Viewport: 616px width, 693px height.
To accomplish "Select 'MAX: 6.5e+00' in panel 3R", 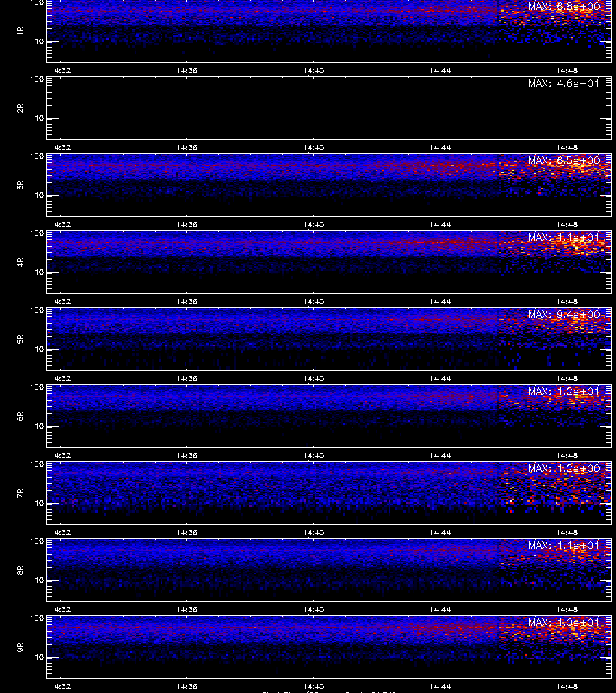I will [564, 160].
